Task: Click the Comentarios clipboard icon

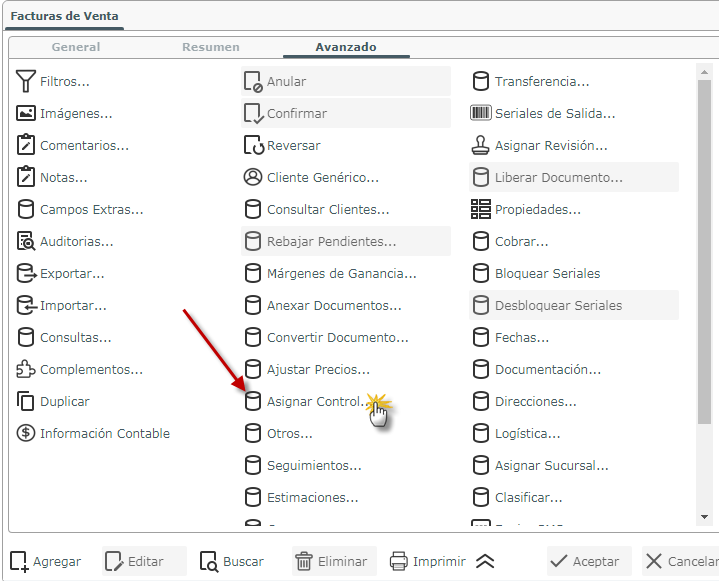Action: 26,145
